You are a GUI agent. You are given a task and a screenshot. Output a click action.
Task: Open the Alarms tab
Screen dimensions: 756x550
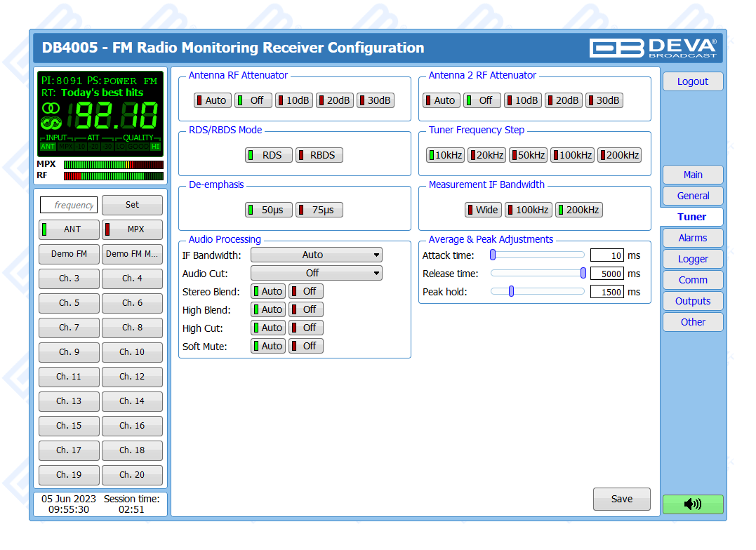click(x=692, y=238)
